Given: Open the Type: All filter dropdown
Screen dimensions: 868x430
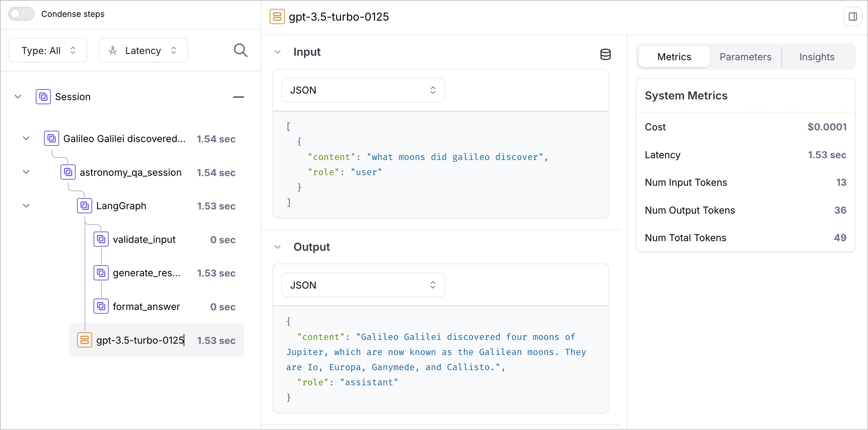Looking at the screenshot, I should (x=48, y=51).
